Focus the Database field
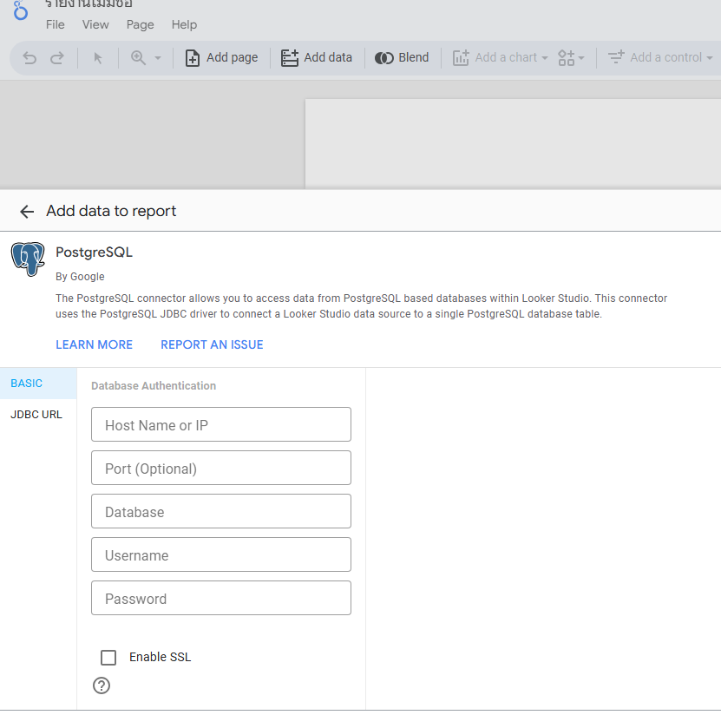 point(221,511)
